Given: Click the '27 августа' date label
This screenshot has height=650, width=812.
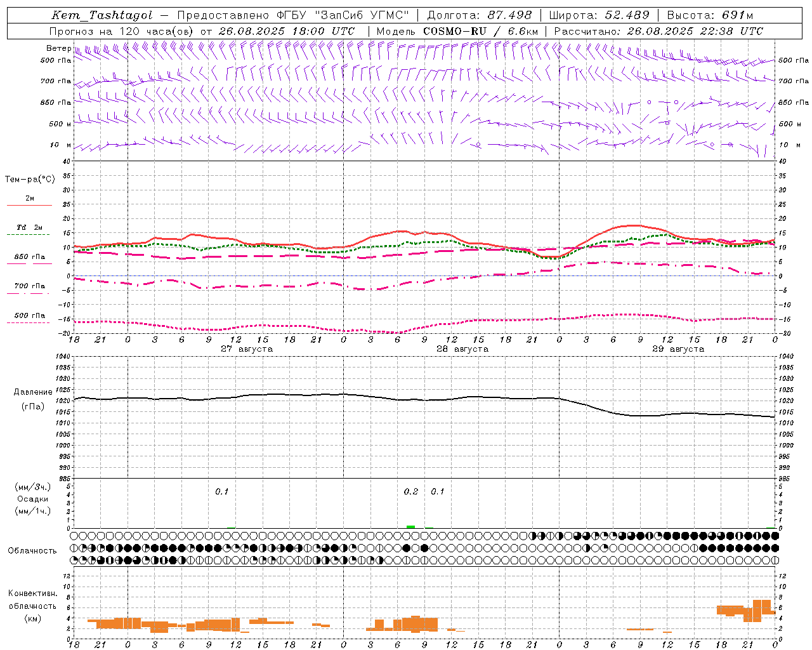Looking at the screenshot, I should 247,349.
